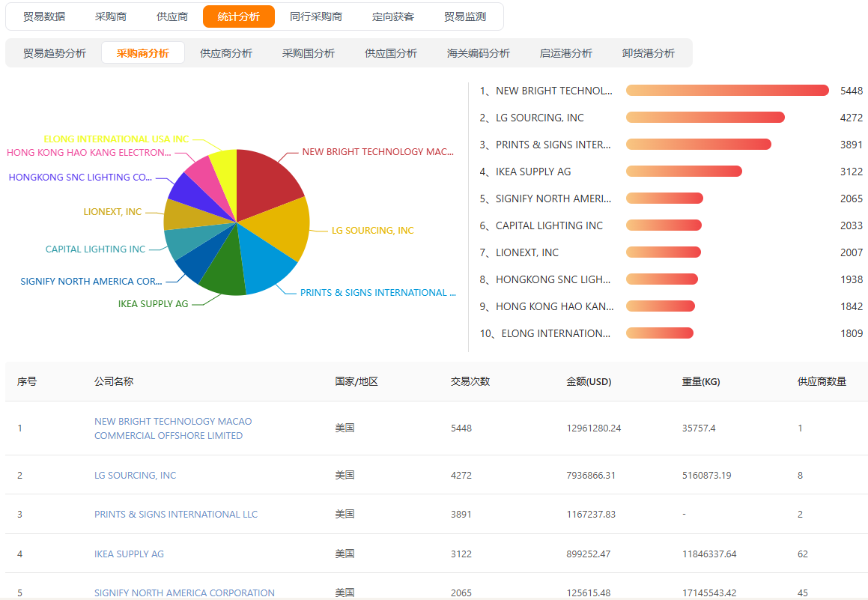Switch to the 供应商 tab

pyautogui.click(x=172, y=16)
